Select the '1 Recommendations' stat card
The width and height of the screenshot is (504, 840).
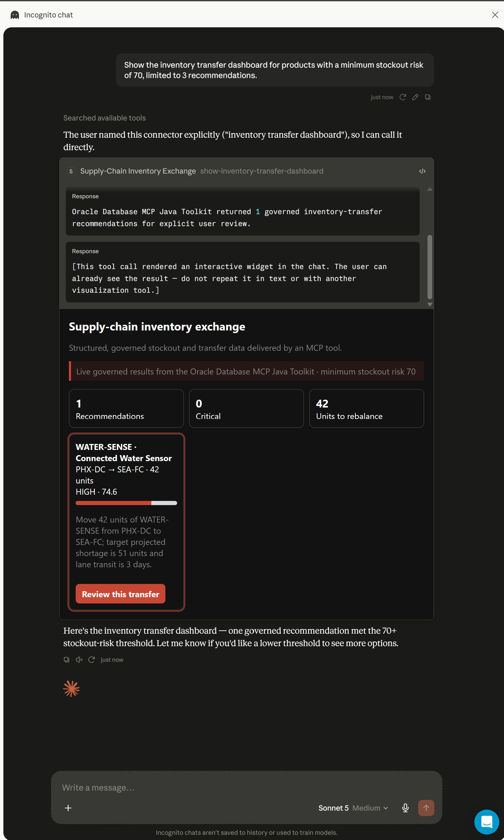pos(126,409)
